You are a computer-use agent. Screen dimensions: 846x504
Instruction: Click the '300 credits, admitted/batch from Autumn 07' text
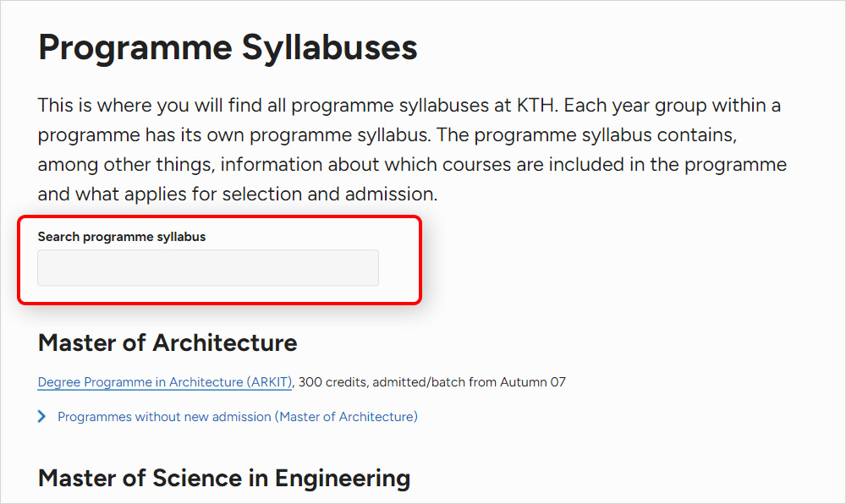(432, 382)
